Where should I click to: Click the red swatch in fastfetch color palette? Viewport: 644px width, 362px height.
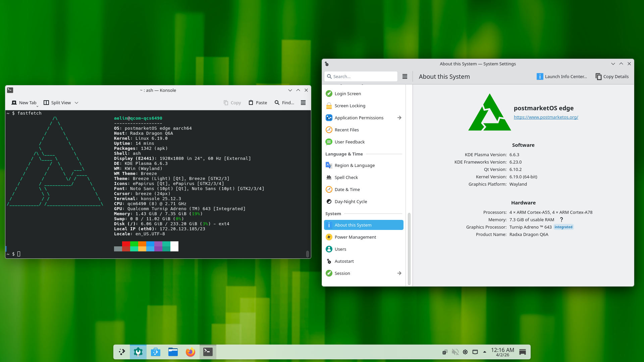pyautogui.click(x=126, y=246)
